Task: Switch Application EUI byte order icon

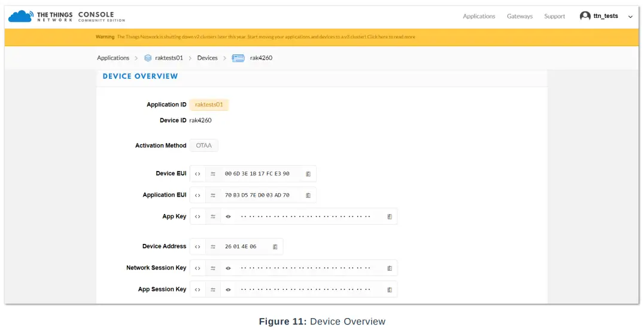Action: 212,195
